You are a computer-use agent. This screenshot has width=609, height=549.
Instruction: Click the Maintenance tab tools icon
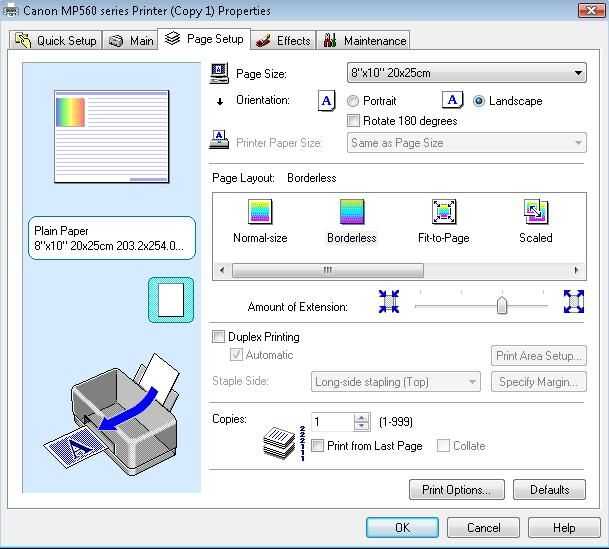(330, 40)
